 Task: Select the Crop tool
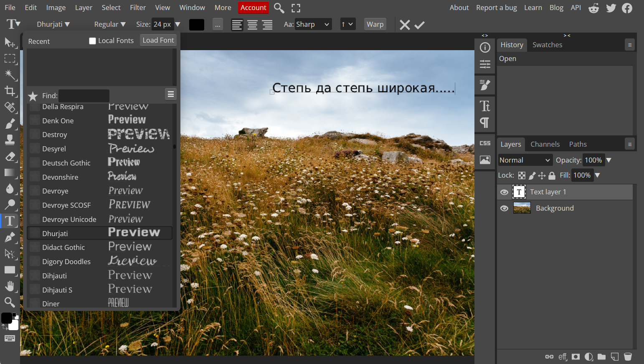(10, 91)
